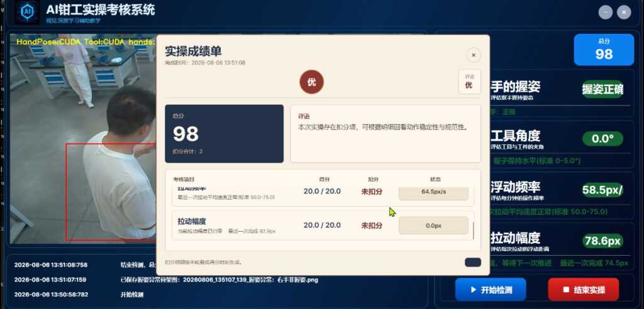Image resolution: width=644 pixels, height=309 pixels.
Task: Click the 评定 优 rating box
Action: click(x=469, y=82)
